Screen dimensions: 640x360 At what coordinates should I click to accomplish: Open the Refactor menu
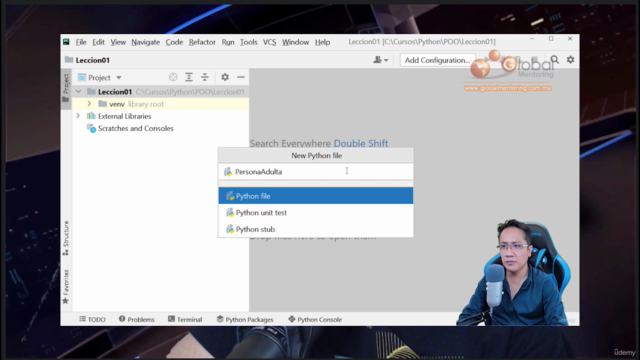[x=202, y=42]
